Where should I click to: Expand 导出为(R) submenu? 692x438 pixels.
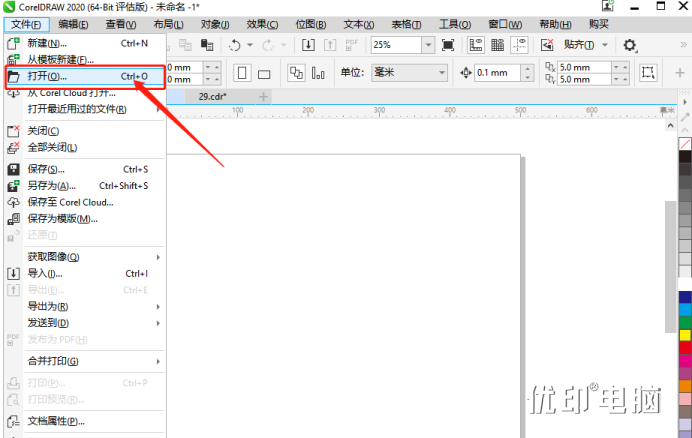coord(85,306)
